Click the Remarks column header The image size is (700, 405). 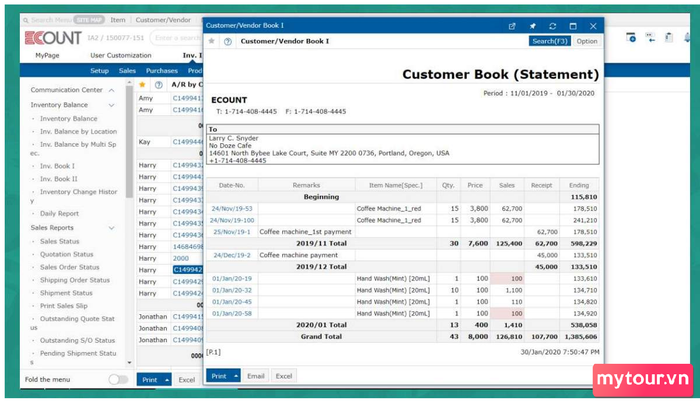pyautogui.click(x=306, y=185)
